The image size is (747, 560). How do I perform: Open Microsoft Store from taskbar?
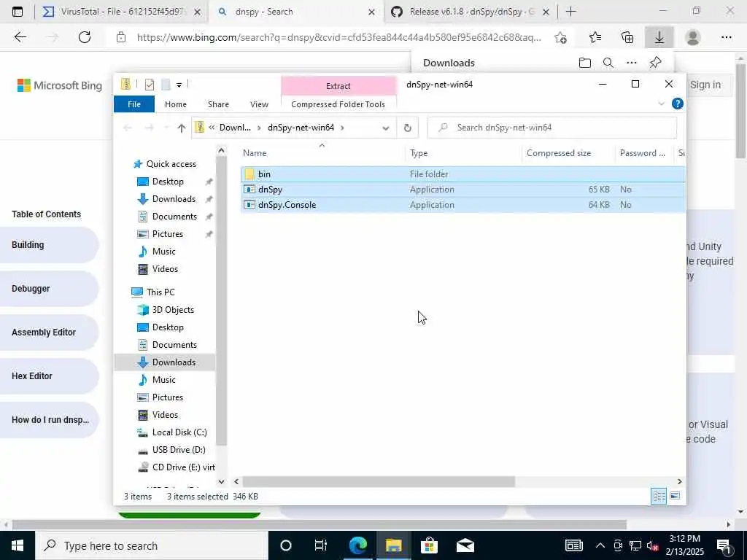[429, 545]
